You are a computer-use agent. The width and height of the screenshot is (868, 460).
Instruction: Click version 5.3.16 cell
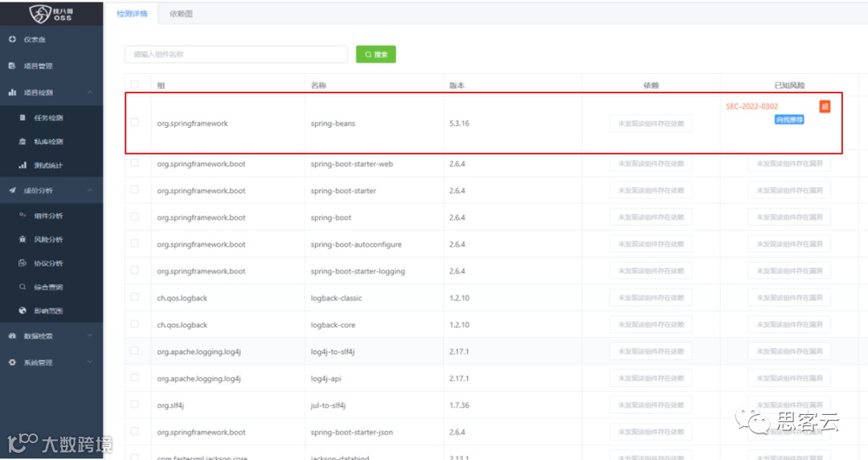pos(459,124)
